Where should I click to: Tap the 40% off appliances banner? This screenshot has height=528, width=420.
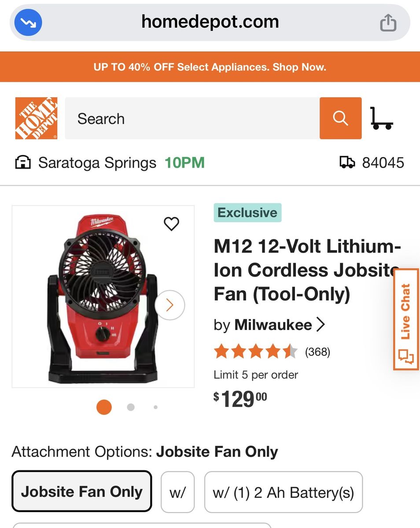210,67
